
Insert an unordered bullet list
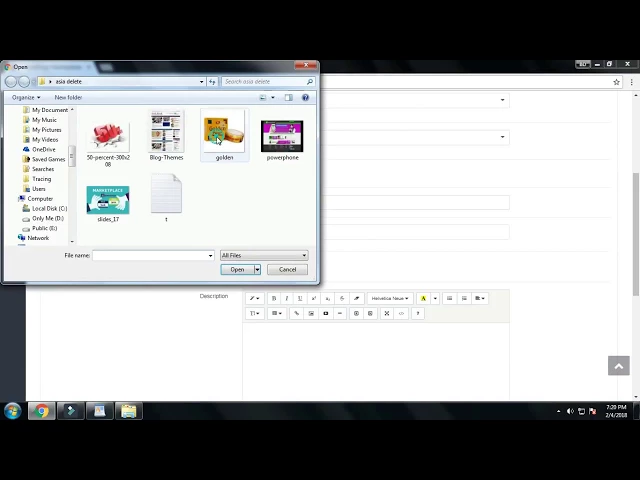(449, 298)
